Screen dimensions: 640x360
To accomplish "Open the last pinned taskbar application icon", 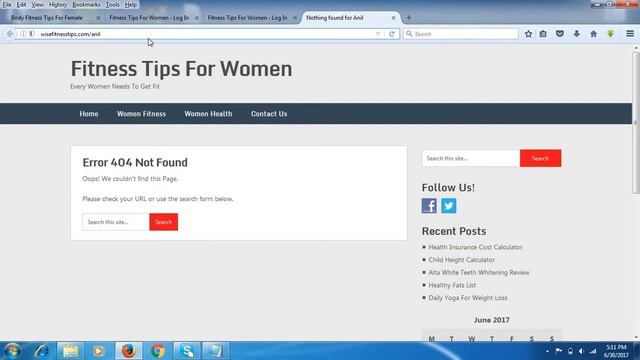I will coord(216,351).
